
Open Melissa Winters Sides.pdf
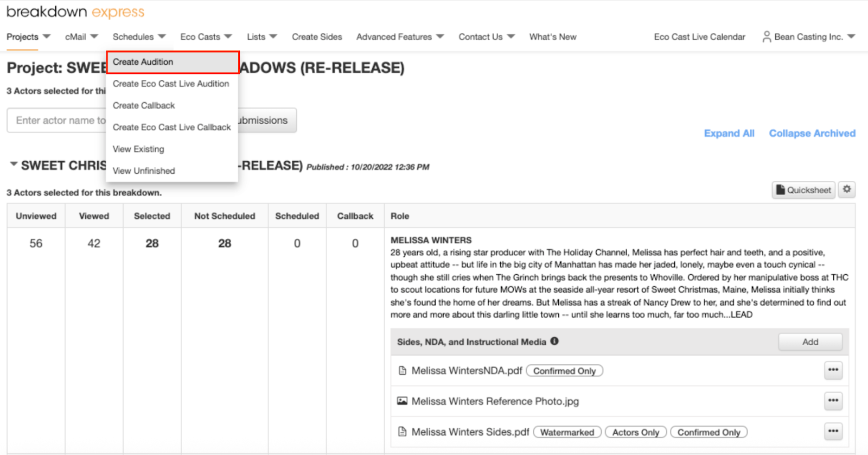(470, 432)
